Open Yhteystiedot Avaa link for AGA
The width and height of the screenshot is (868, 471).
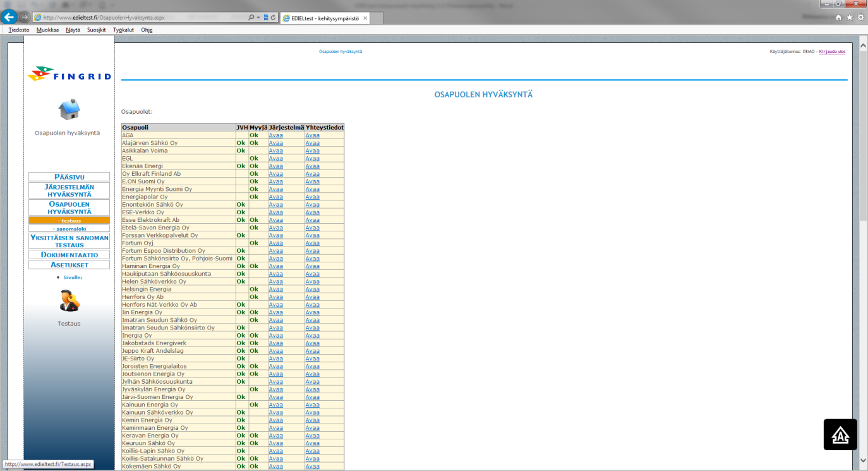(312, 135)
